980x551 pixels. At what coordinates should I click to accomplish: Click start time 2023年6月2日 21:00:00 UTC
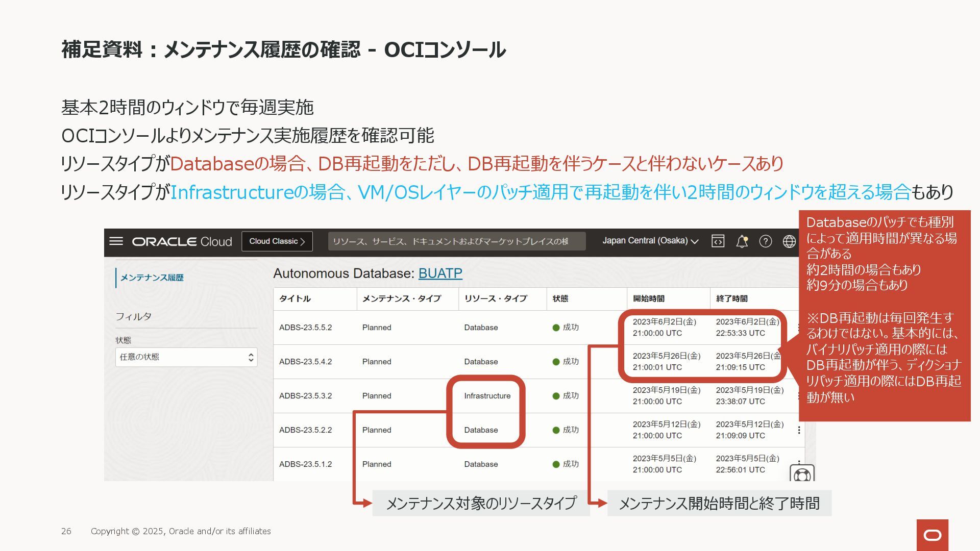tap(665, 328)
